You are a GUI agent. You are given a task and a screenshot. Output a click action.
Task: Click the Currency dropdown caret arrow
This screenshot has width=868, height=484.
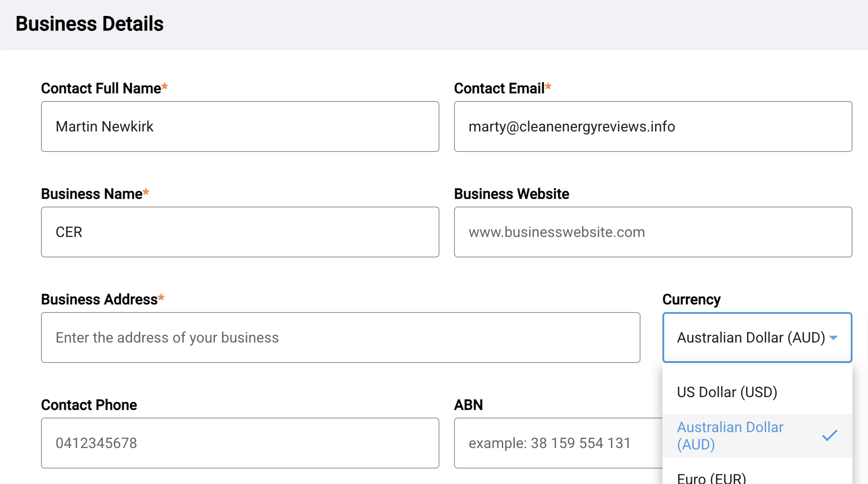[833, 338]
